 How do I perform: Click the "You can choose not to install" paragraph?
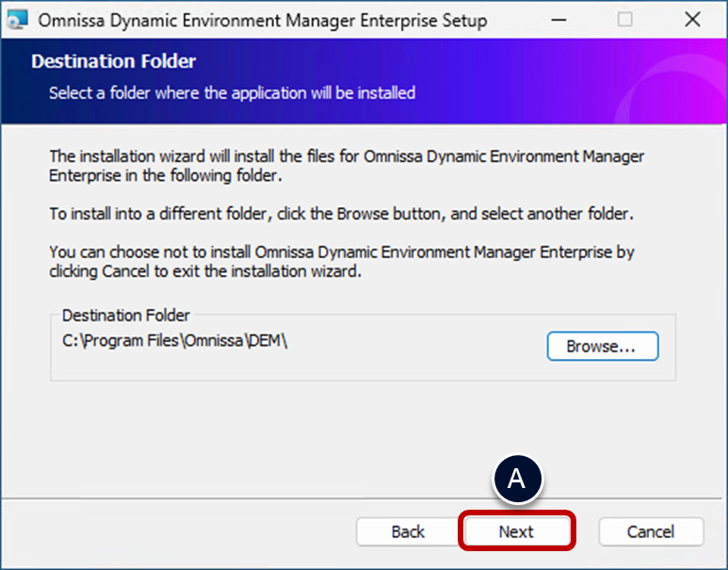(341, 262)
